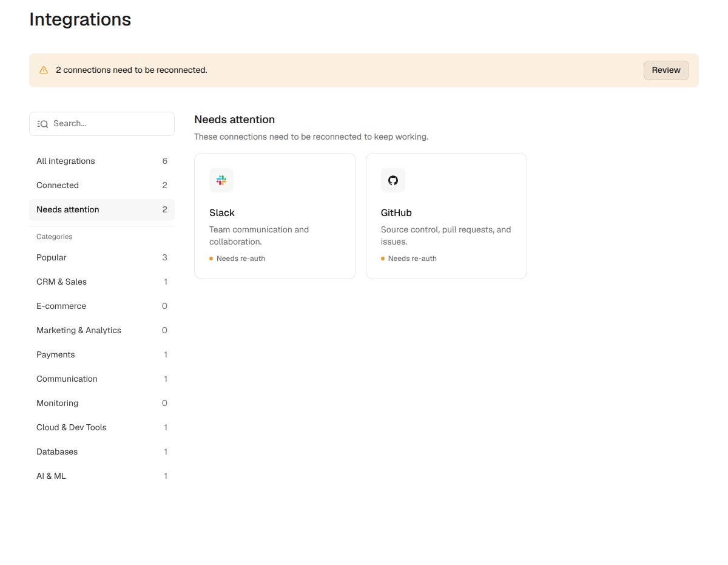Click the Needs attention section heading

(x=234, y=120)
